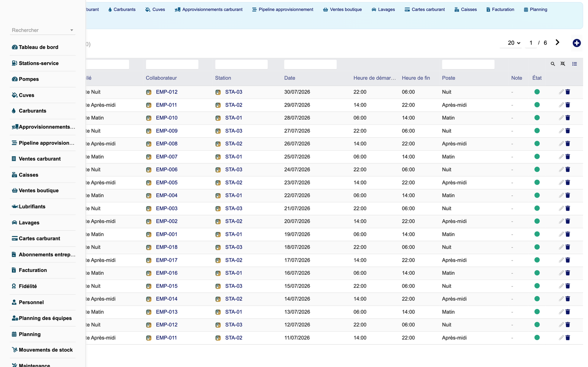Viewport: 588px width, 367px height.
Task: Open EMP-011 link in 29/07/2026 row
Action: click(x=166, y=105)
